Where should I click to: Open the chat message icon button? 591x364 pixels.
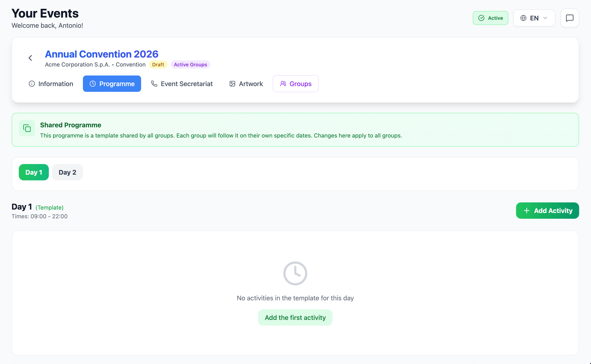pyautogui.click(x=570, y=18)
